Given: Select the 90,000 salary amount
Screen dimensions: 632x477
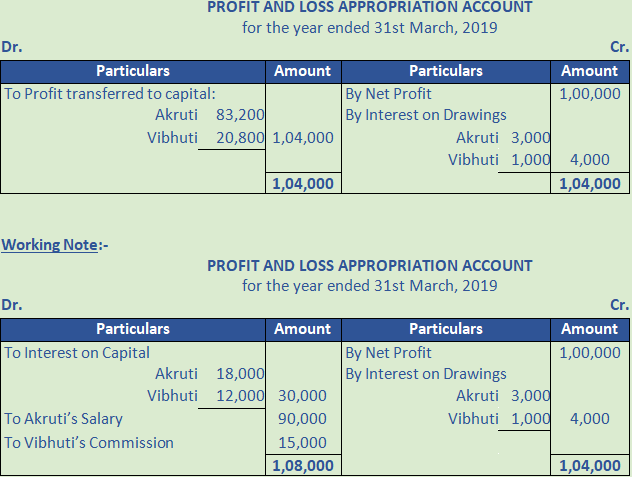Looking at the screenshot, I should 304,419.
